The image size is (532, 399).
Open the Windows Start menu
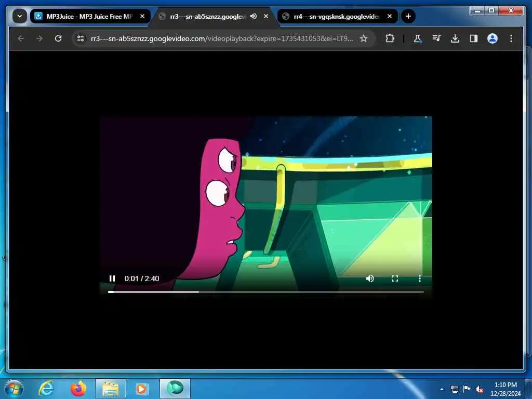click(x=14, y=389)
